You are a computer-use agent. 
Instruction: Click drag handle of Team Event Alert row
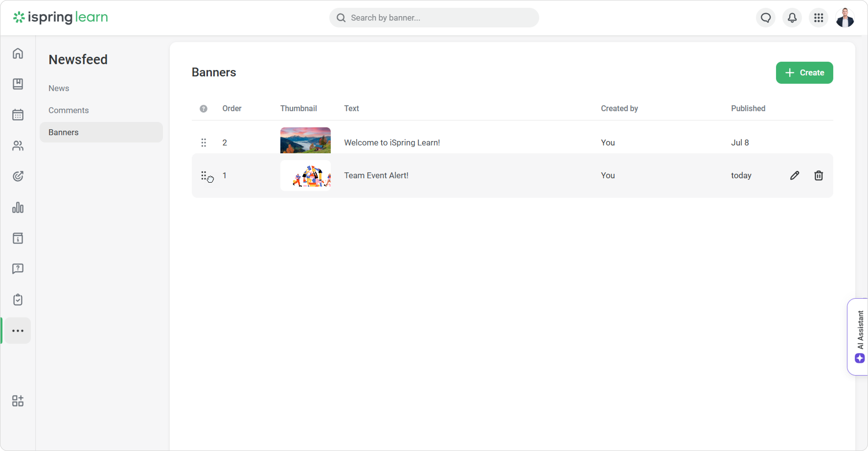pyautogui.click(x=204, y=175)
